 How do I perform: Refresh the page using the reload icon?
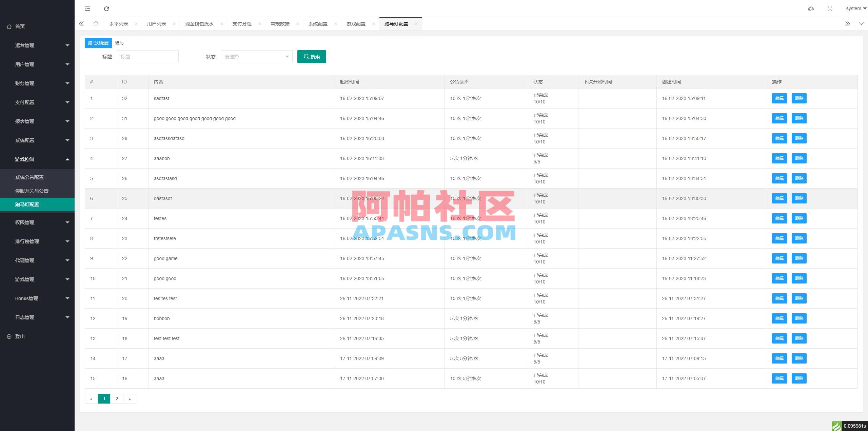106,8
